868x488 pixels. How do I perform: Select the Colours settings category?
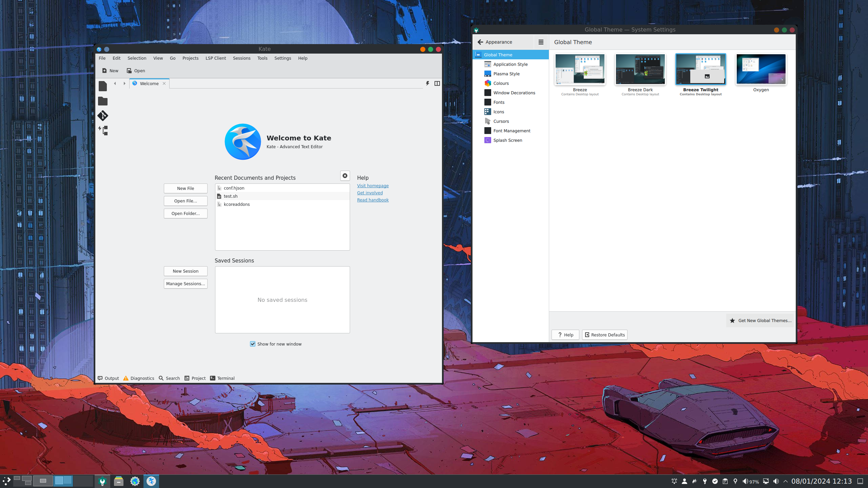501,83
